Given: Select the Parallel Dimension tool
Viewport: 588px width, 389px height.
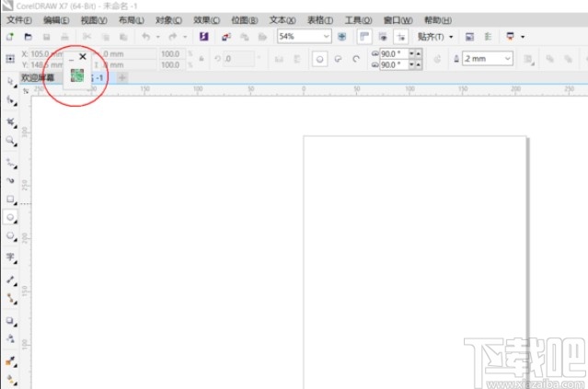Looking at the screenshot, I should tap(10, 280).
